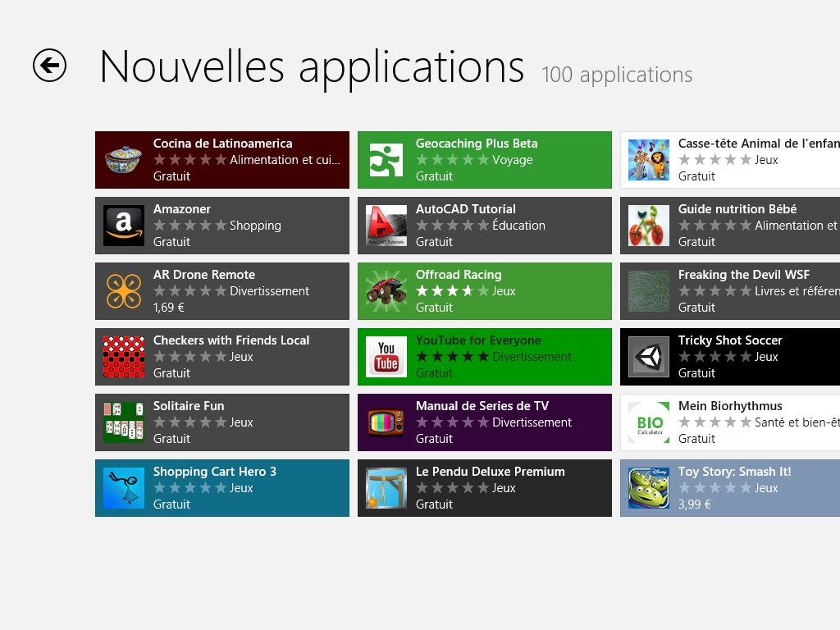Open the Toy Story: Smash It! aliens icon
This screenshot has height=630, width=840.
(x=649, y=488)
